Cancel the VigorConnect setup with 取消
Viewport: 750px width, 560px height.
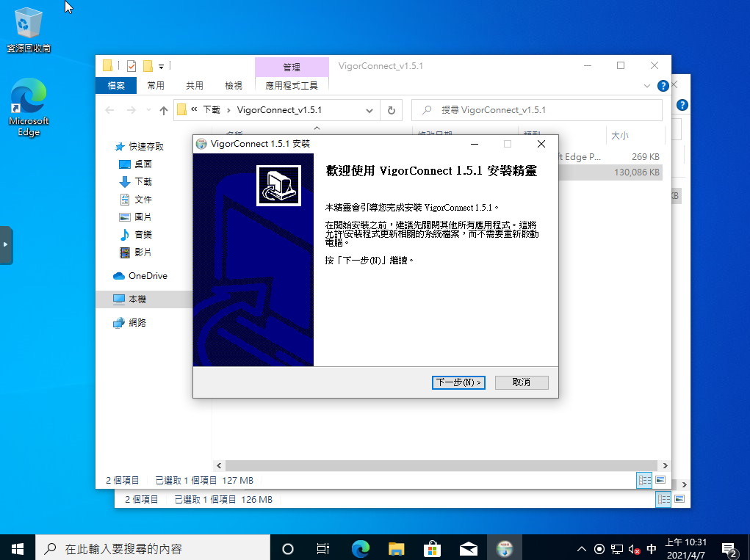521,382
